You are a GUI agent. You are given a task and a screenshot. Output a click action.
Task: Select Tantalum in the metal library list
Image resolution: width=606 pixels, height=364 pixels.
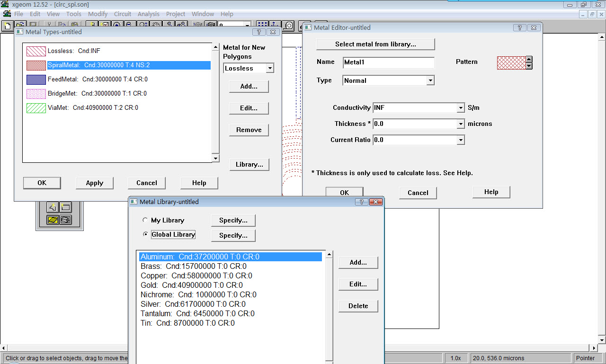pos(197,314)
